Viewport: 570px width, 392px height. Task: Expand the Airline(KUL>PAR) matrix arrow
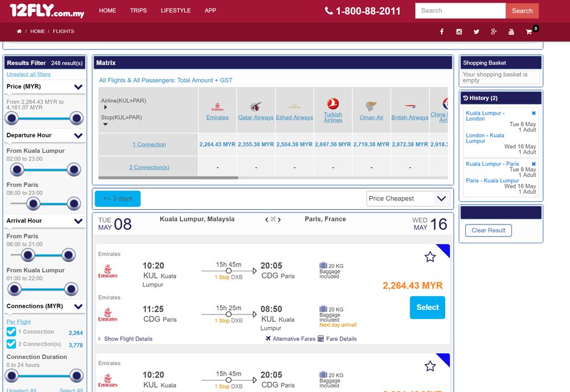pos(105,107)
